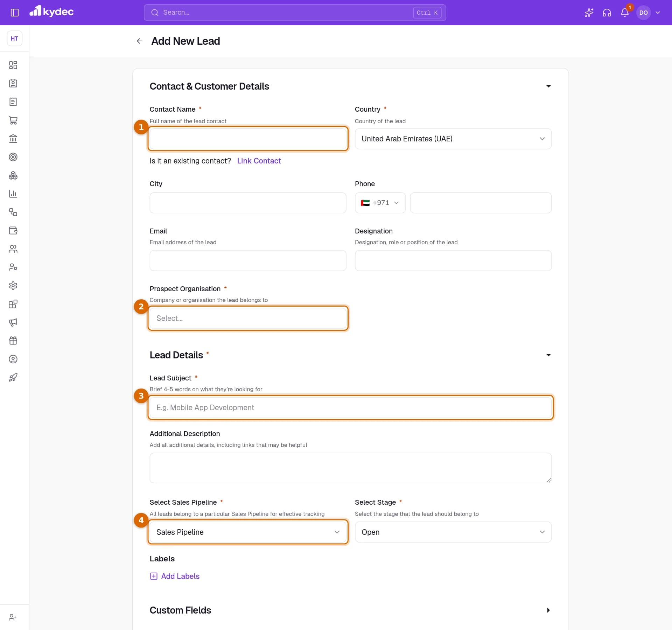Click the Lead Subject input field
672x630 pixels.
(350, 407)
